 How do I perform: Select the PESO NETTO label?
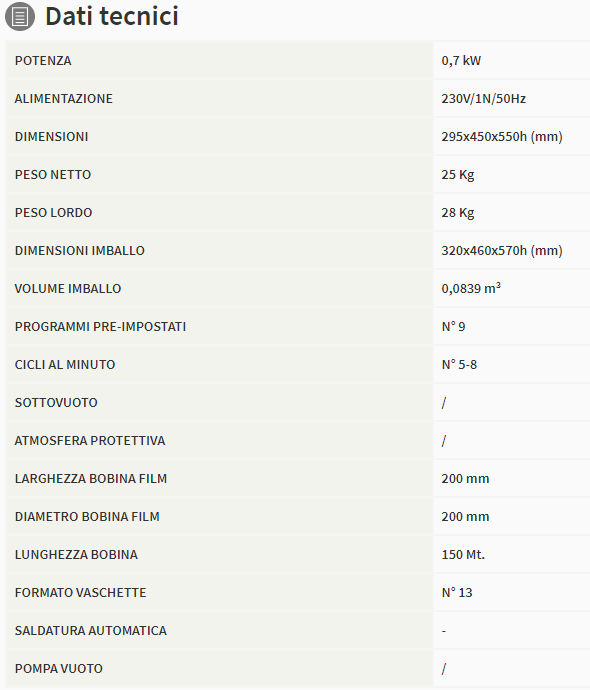[53, 175]
